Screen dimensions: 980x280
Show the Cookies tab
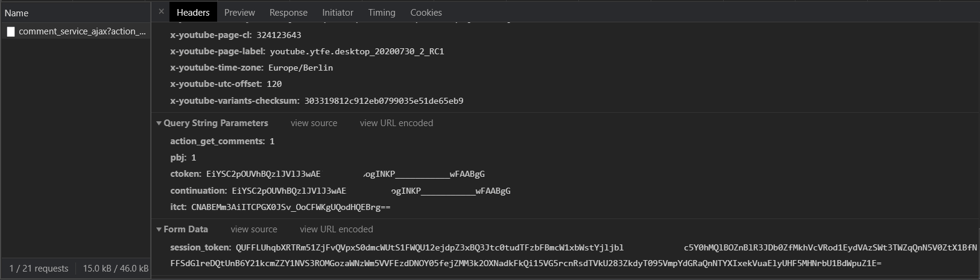tap(426, 12)
